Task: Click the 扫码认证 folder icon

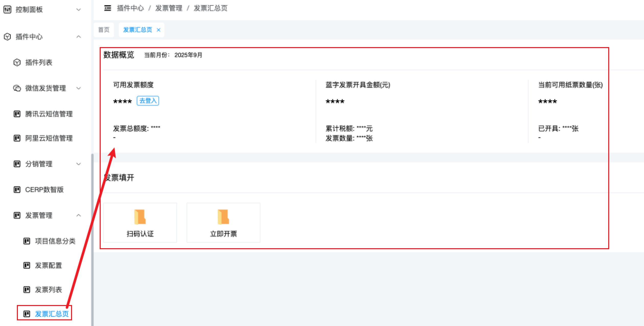Action: [x=140, y=217]
